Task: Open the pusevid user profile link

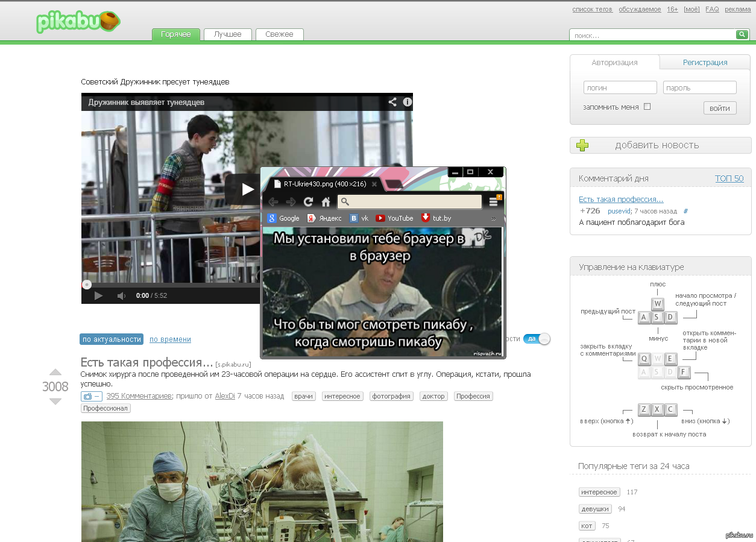Action: [619, 211]
